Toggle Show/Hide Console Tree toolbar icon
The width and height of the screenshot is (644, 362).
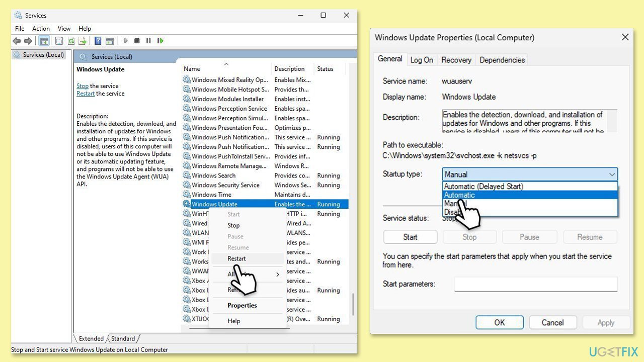click(44, 41)
